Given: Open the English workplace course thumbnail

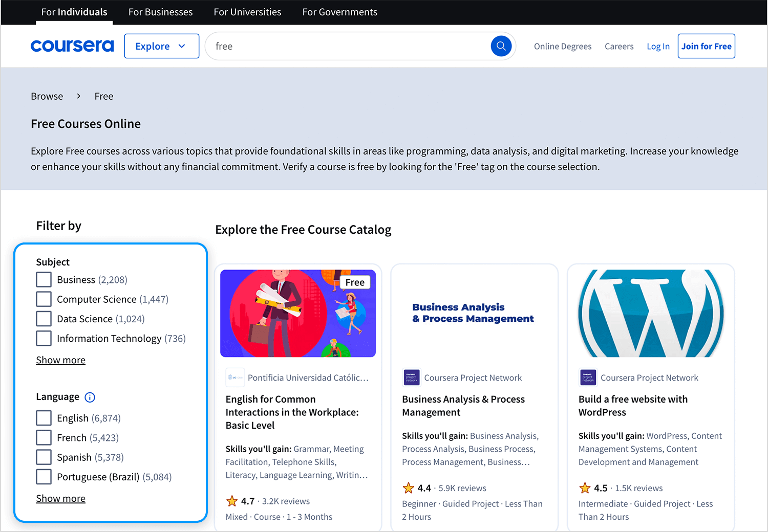Looking at the screenshot, I should [298, 314].
